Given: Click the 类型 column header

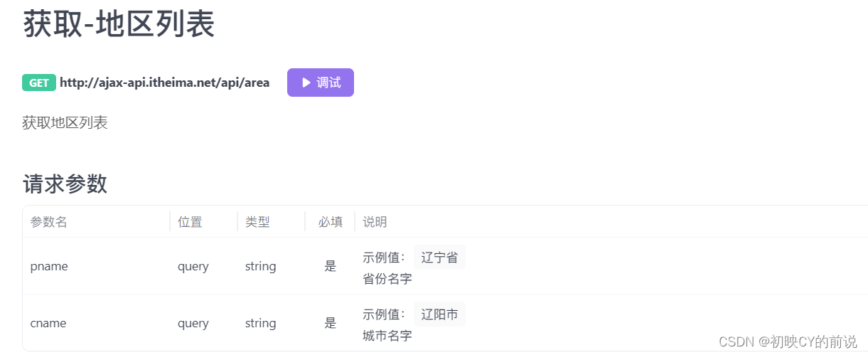Looking at the screenshot, I should click(257, 222).
